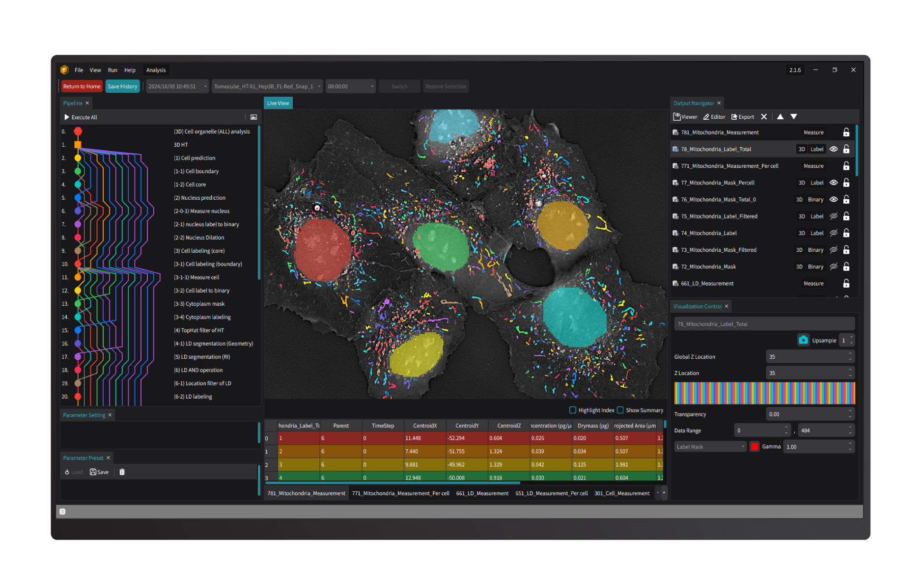Click the Tomocube app logo icon
Screen dimensions: 921x588
click(x=64, y=70)
